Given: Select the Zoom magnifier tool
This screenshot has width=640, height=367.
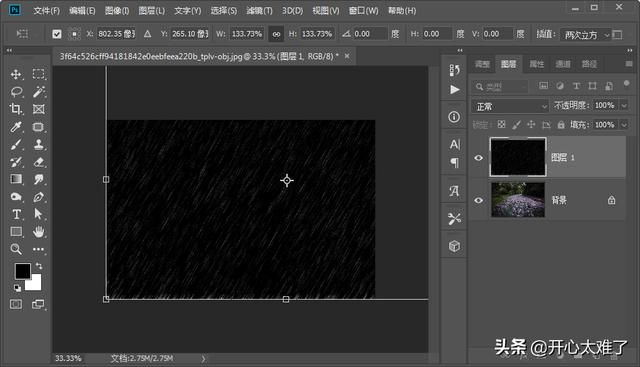Looking at the screenshot, I should point(16,249).
